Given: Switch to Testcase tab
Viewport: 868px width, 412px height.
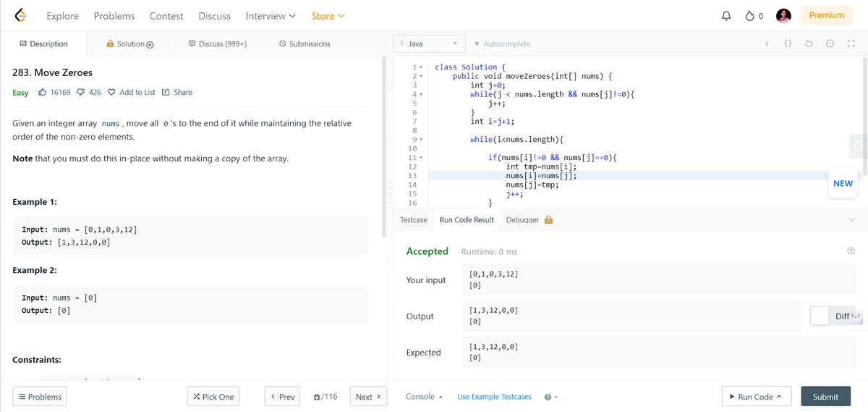Looking at the screenshot, I should 414,220.
